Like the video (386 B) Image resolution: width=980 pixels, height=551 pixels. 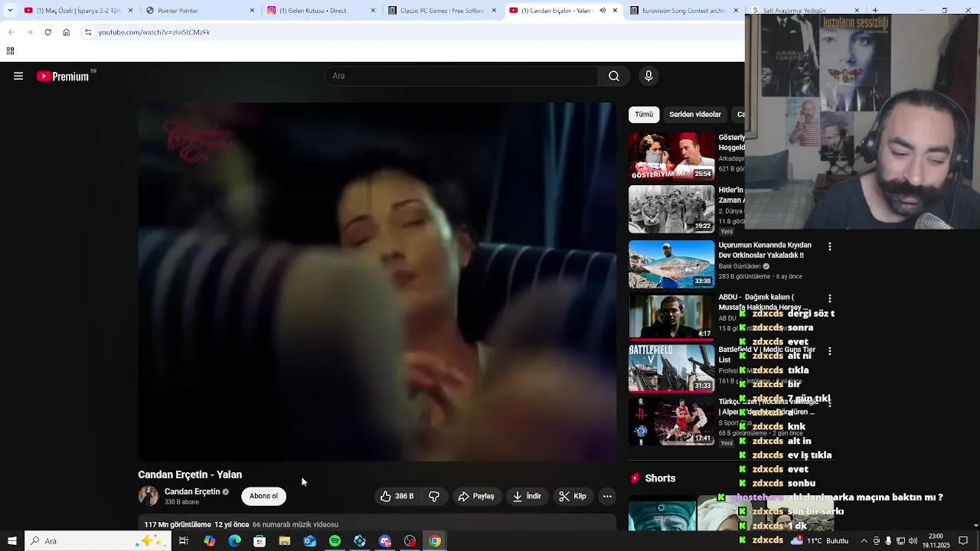[397, 496]
